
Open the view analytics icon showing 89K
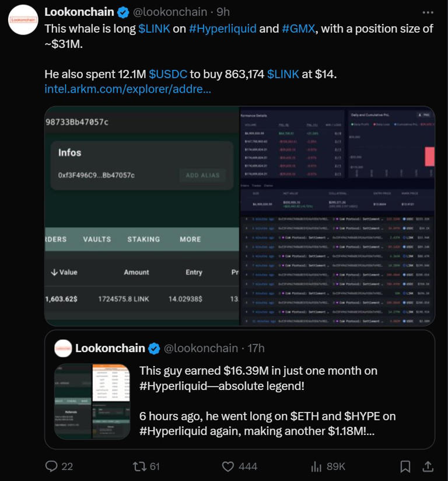point(316,466)
